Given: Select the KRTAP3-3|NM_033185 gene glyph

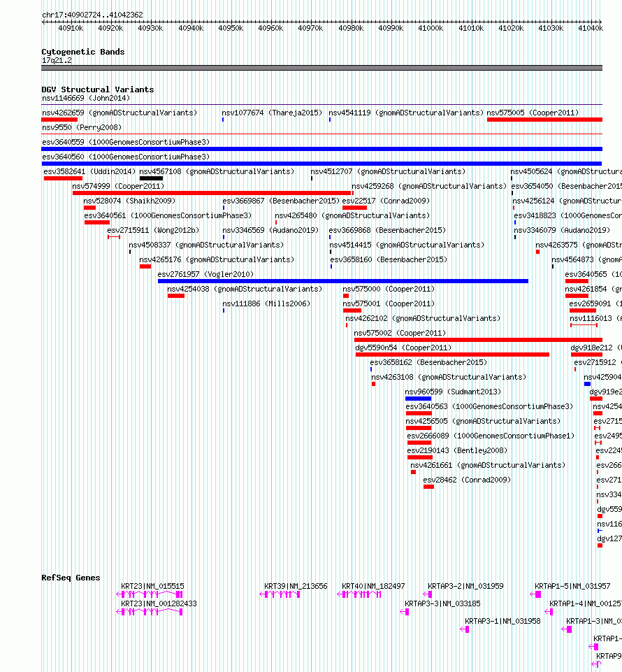Looking at the screenshot, I should 405,612.
